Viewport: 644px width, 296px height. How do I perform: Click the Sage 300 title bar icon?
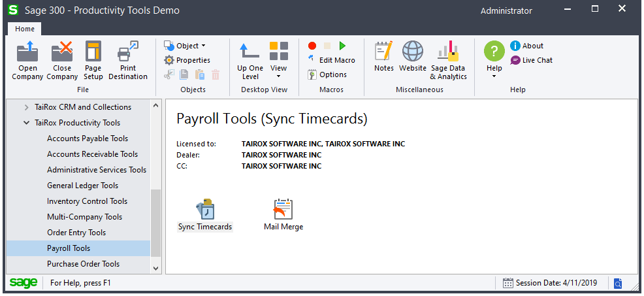(x=14, y=10)
